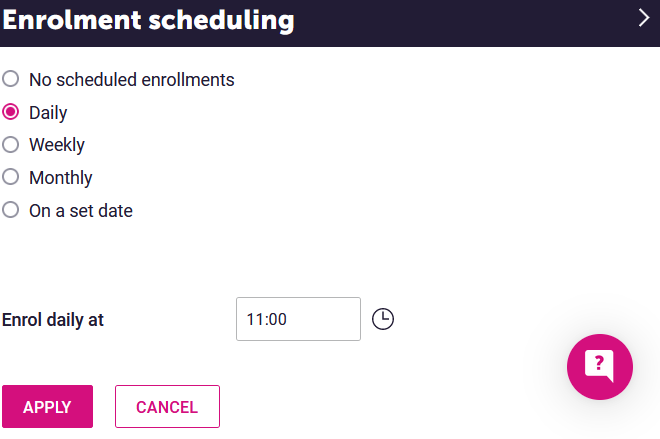
Task: Select the No scheduled enrollments radio button
Action: coord(11,79)
